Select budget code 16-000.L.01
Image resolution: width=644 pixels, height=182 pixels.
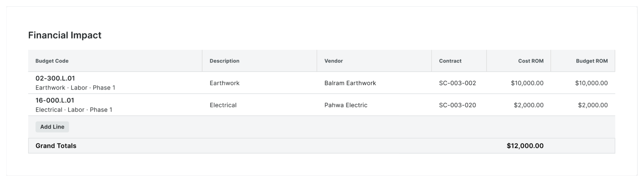tap(55, 100)
